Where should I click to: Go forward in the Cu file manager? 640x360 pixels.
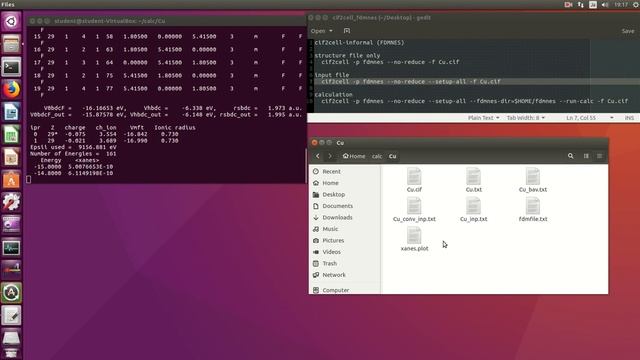point(330,156)
